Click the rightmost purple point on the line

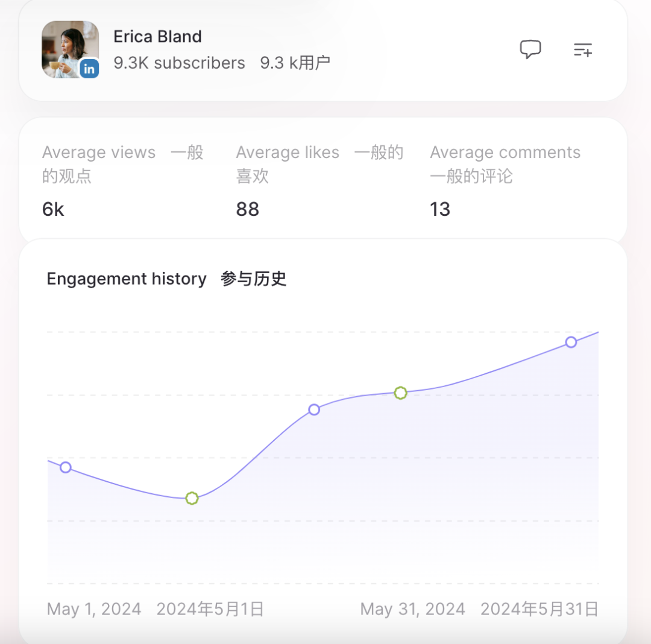(x=571, y=343)
